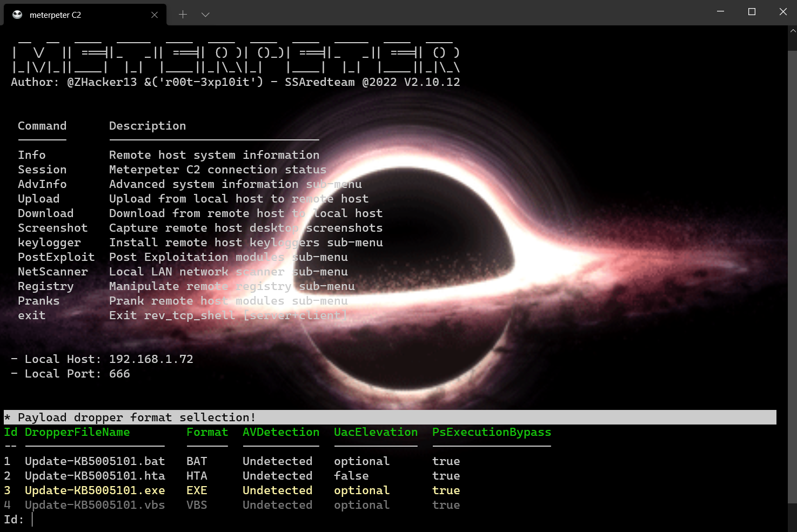Expand the new tab profile dropdown

click(x=205, y=15)
